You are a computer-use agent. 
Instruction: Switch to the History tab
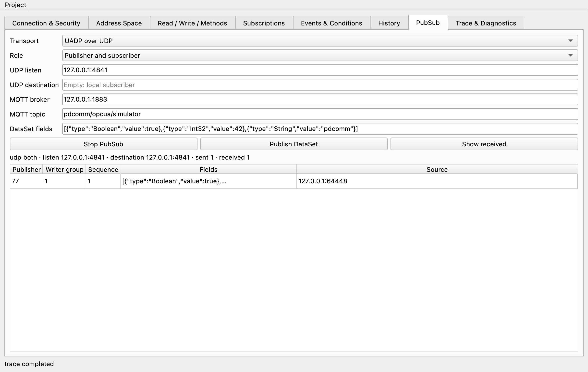(389, 23)
